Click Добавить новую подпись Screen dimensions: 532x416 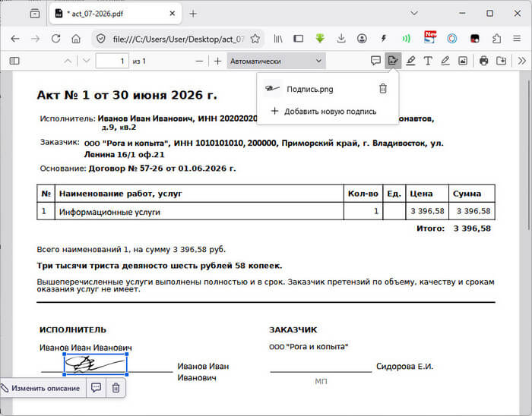[323, 111]
